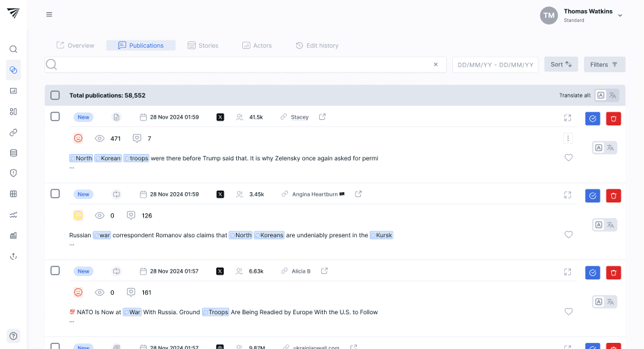The image size is (644, 349).
Task: Clear the search field with X icon
Action: pyautogui.click(x=436, y=65)
